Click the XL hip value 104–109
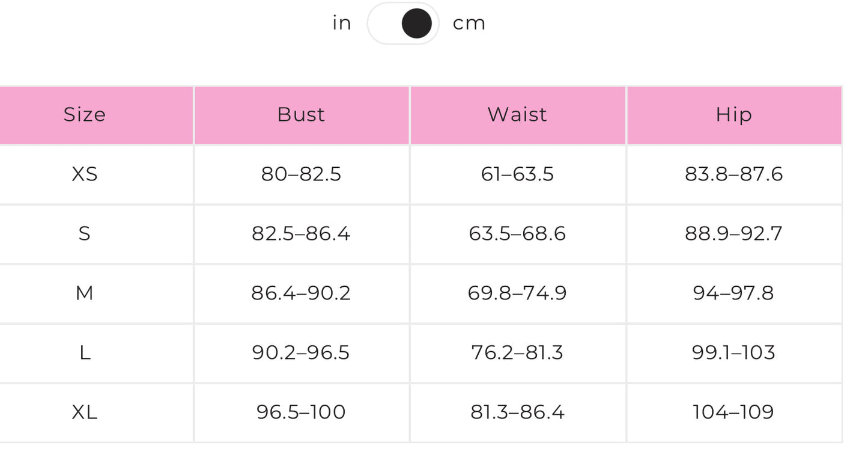This screenshot has width=868, height=451. (x=733, y=412)
